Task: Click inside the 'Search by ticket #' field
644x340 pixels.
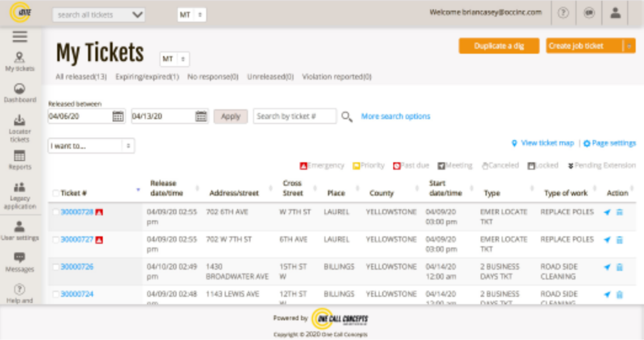Action: point(295,116)
